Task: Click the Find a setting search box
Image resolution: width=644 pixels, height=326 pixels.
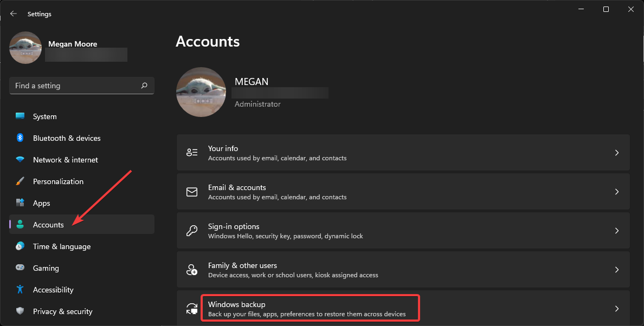Action: [81, 85]
